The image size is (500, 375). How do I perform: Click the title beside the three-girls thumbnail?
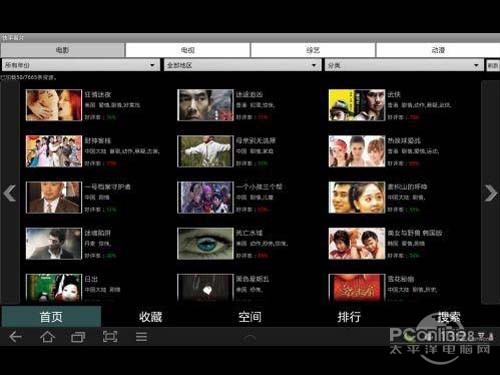(x=404, y=141)
